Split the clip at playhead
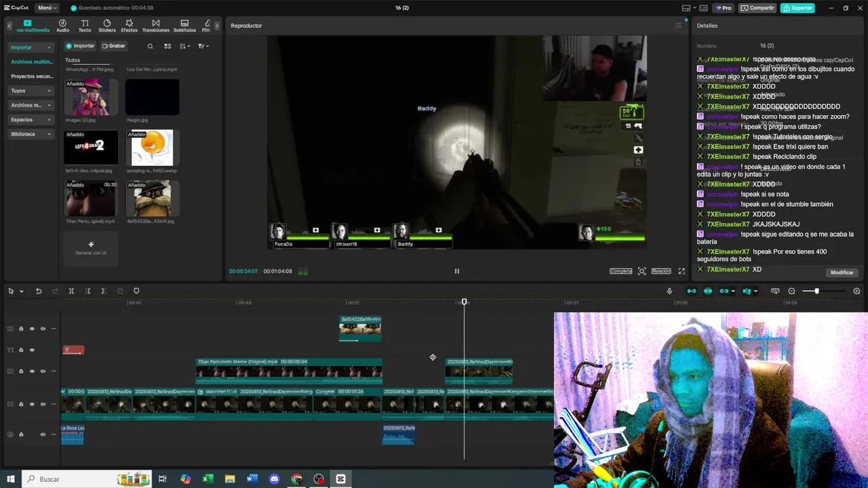The image size is (868, 488). click(x=71, y=291)
